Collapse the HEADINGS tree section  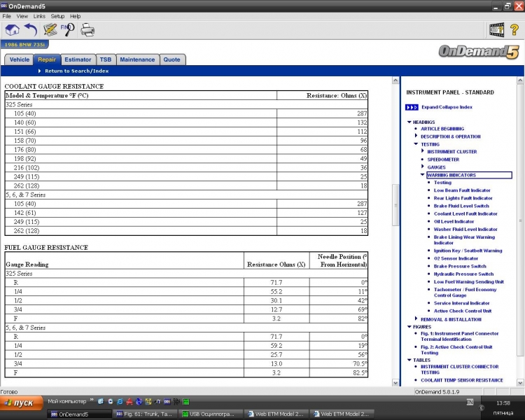point(409,122)
